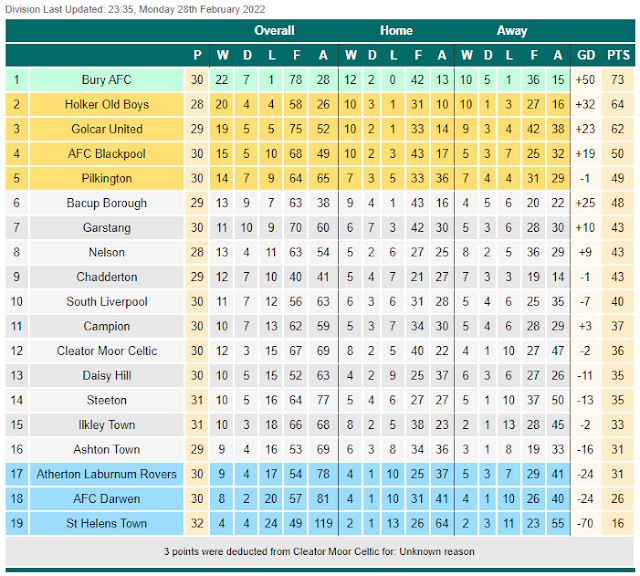Click St Helens Town team name
This screenshot has height=576, width=640.
pyautogui.click(x=107, y=523)
